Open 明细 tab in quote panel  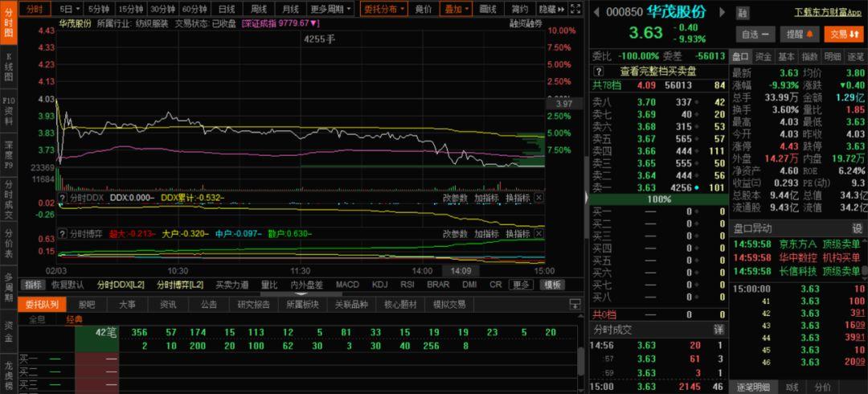[x=832, y=56]
